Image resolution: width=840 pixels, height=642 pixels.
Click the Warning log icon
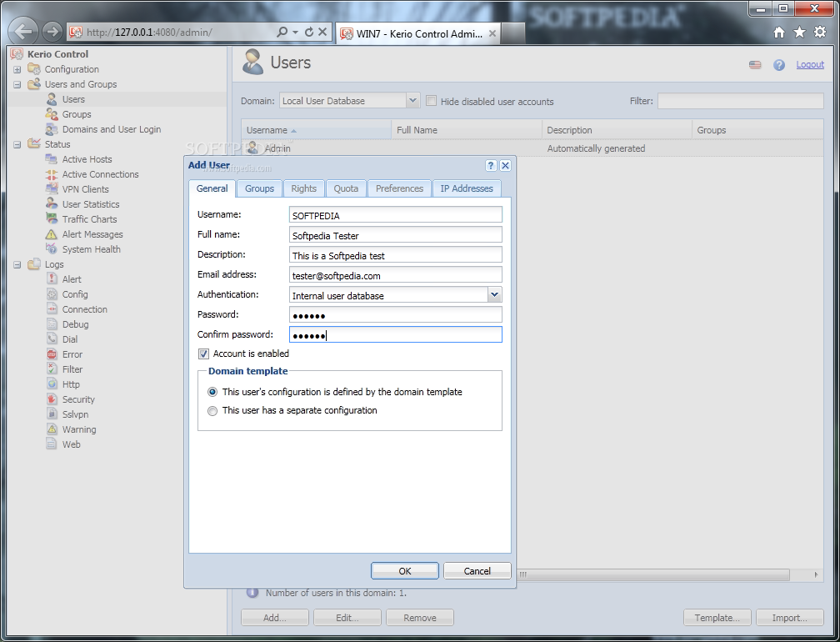(x=52, y=429)
